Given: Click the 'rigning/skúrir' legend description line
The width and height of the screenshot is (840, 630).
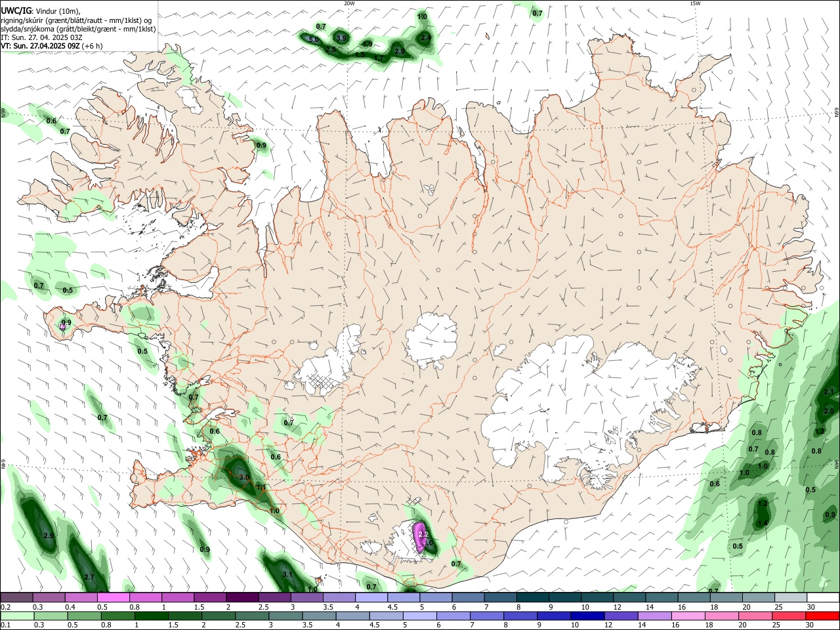Looking at the screenshot, I should coord(77,20).
